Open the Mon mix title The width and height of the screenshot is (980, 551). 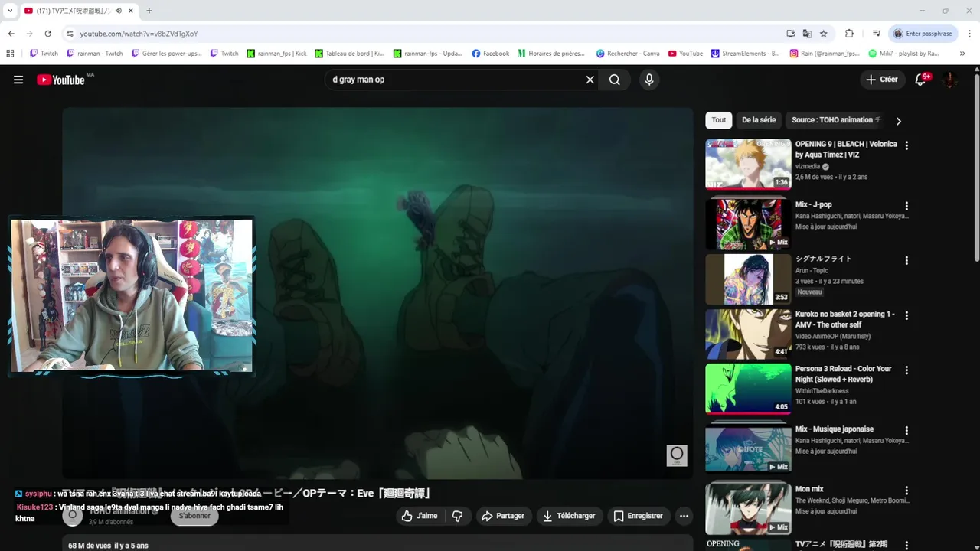809,489
